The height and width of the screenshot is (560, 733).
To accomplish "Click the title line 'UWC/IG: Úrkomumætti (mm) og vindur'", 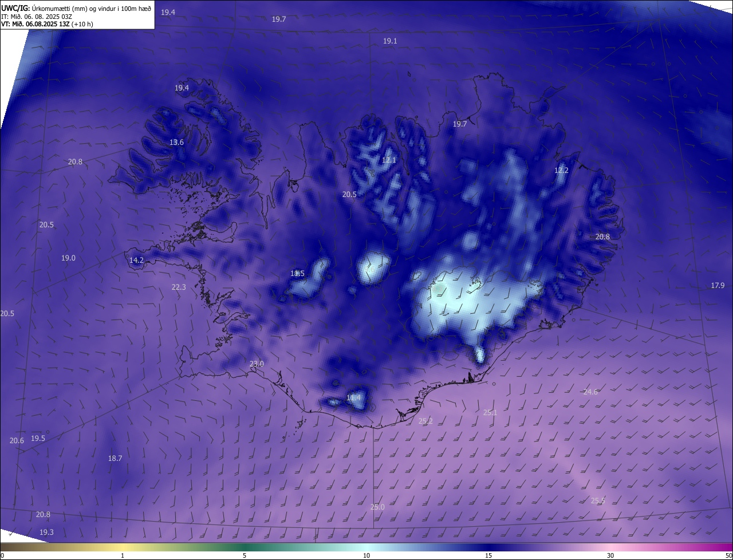I will pos(76,7).
